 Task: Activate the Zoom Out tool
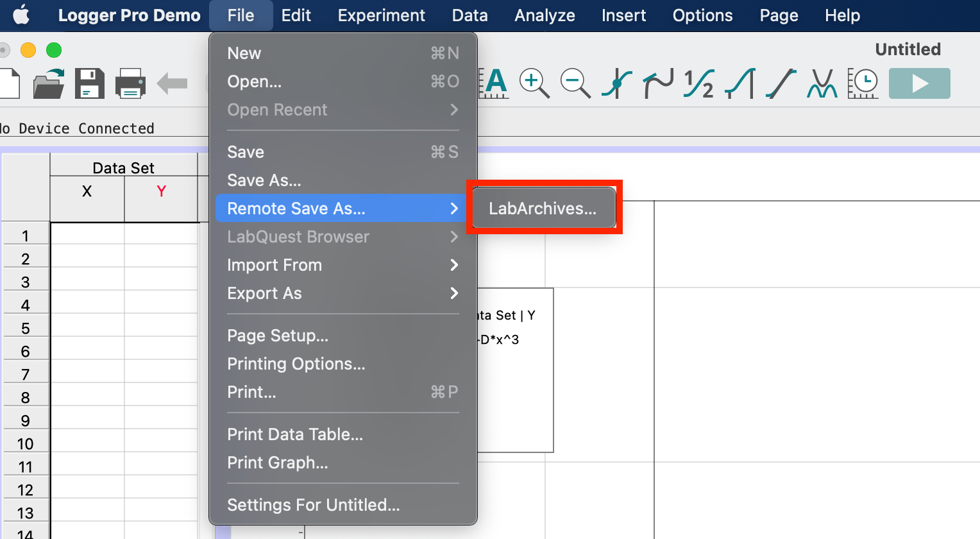click(575, 83)
